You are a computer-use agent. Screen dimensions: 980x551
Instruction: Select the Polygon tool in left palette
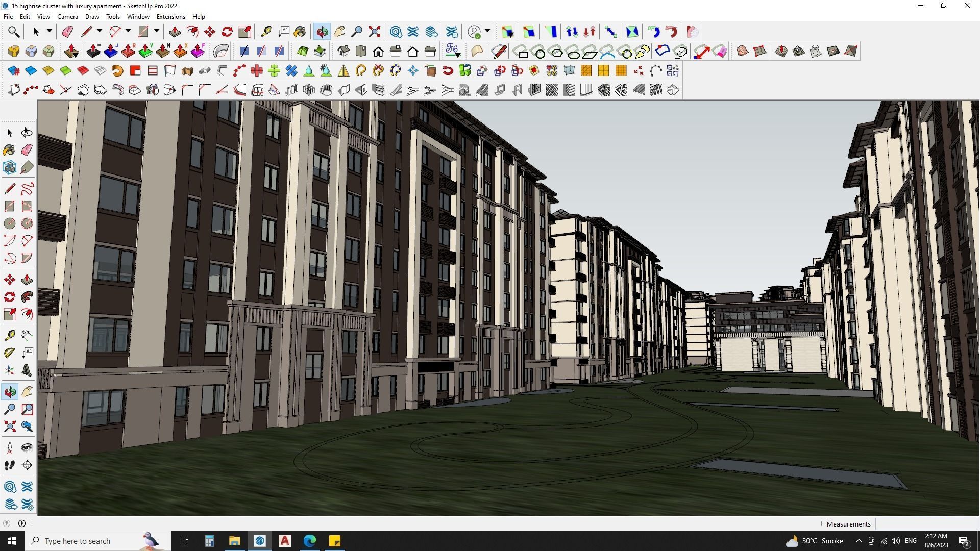coord(27,223)
